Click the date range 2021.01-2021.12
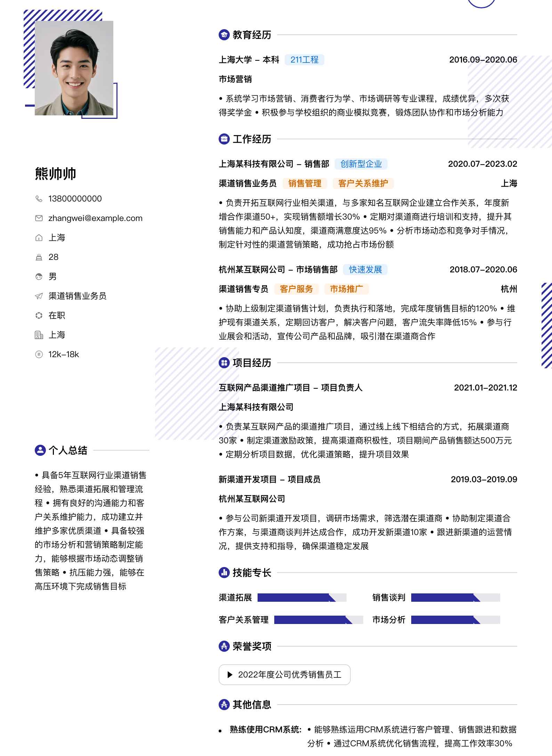 tap(486, 388)
